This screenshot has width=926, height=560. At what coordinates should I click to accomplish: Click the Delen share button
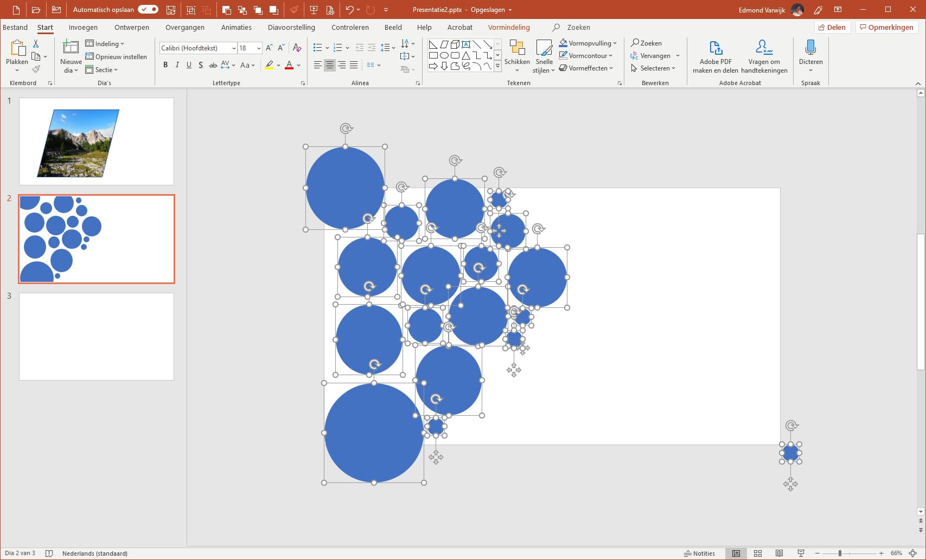(x=832, y=27)
